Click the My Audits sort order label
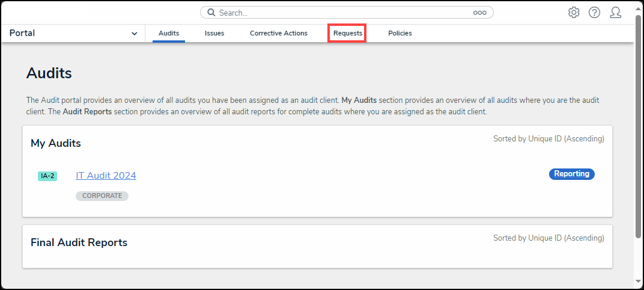This screenshot has width=644, height=290. click(x=548, y=139)
